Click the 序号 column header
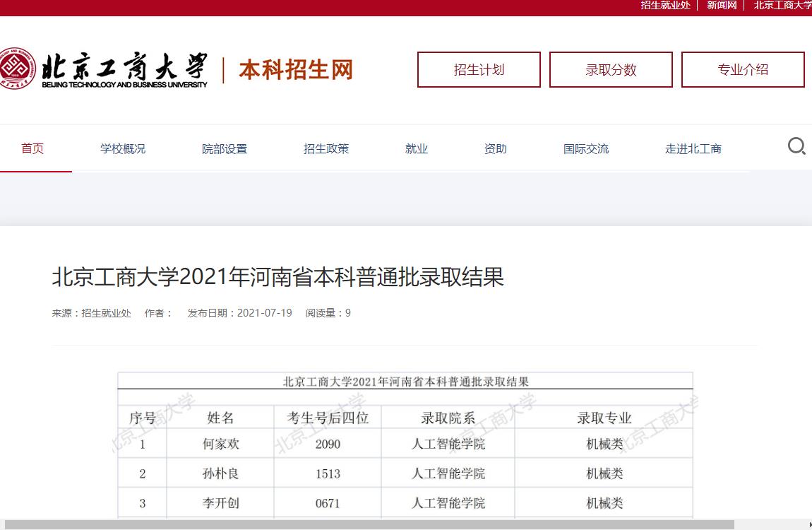The height and width of the screenshot is (530, 812). (x=143, y=418)
